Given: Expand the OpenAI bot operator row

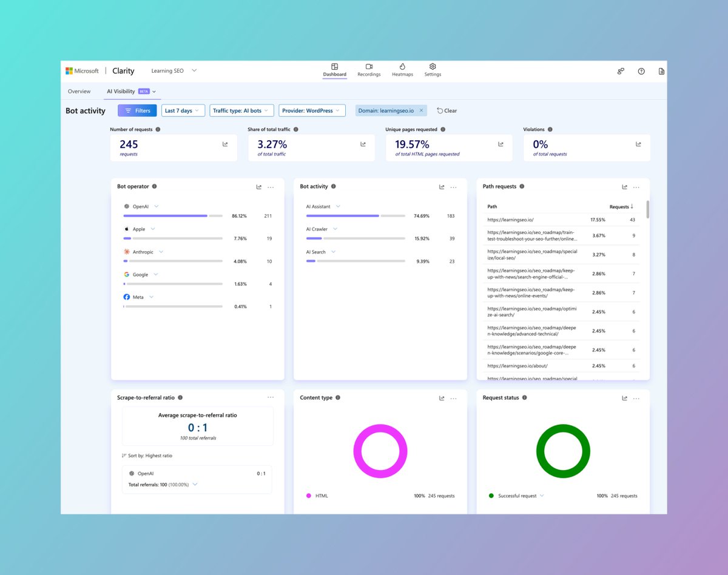Looking at the screenshot, I should click(x=156, y=206).
